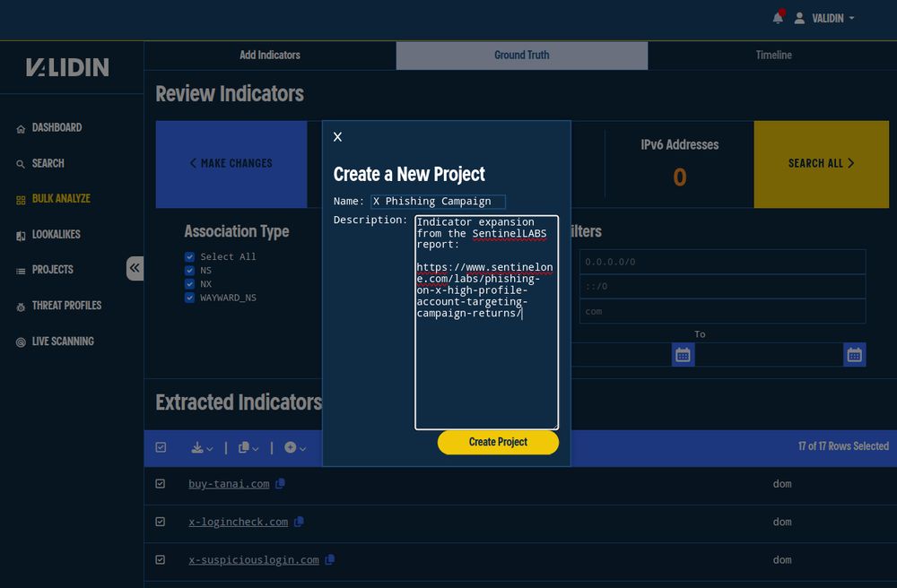Expand the VALIDIN account dropdown arrow
The width and height of the screenshot is (897, 588).
852,18
